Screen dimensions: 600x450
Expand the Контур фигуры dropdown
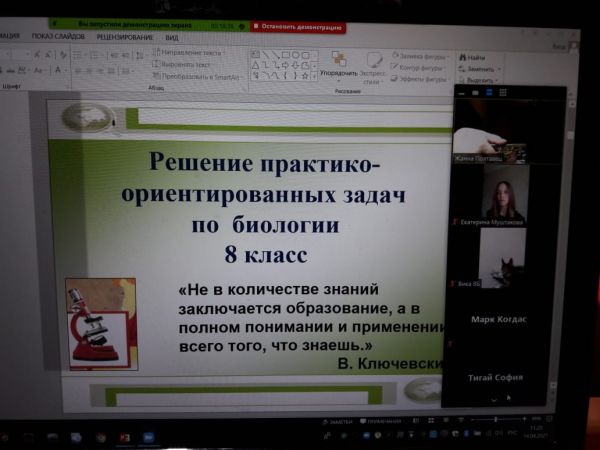coord(420,68)
